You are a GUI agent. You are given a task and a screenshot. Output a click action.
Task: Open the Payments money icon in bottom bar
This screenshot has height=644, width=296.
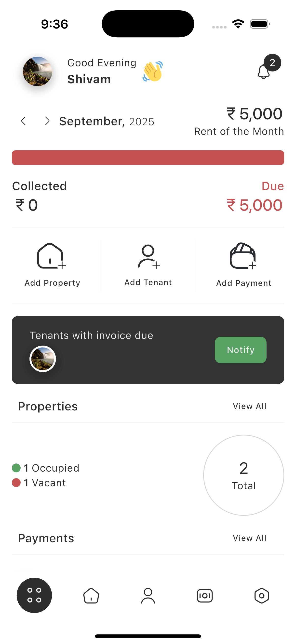(x=205, y=596)
